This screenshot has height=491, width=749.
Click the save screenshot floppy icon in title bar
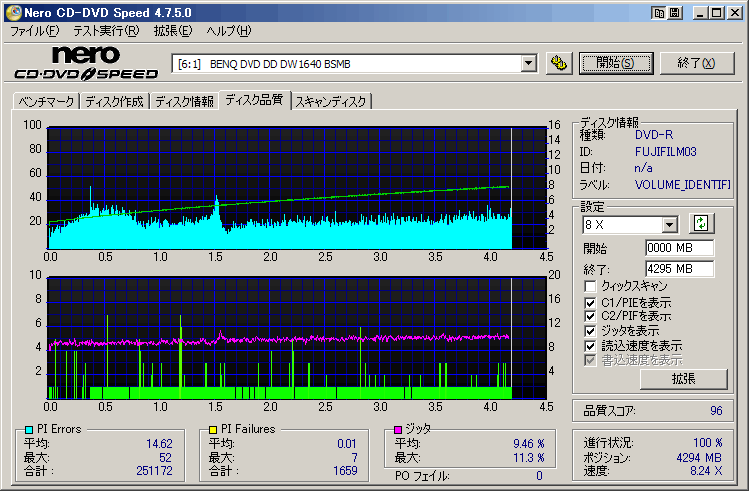point(674,13)
